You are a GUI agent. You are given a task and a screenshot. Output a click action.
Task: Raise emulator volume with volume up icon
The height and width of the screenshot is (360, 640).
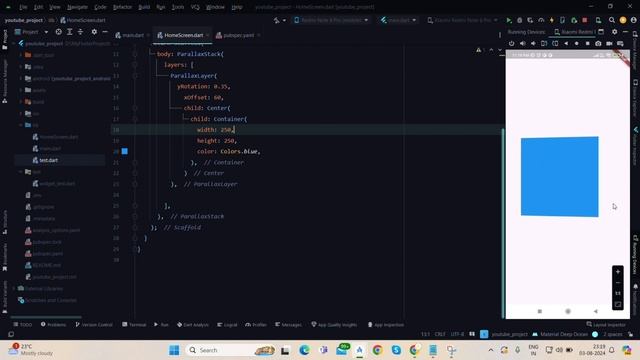point(522,43)
